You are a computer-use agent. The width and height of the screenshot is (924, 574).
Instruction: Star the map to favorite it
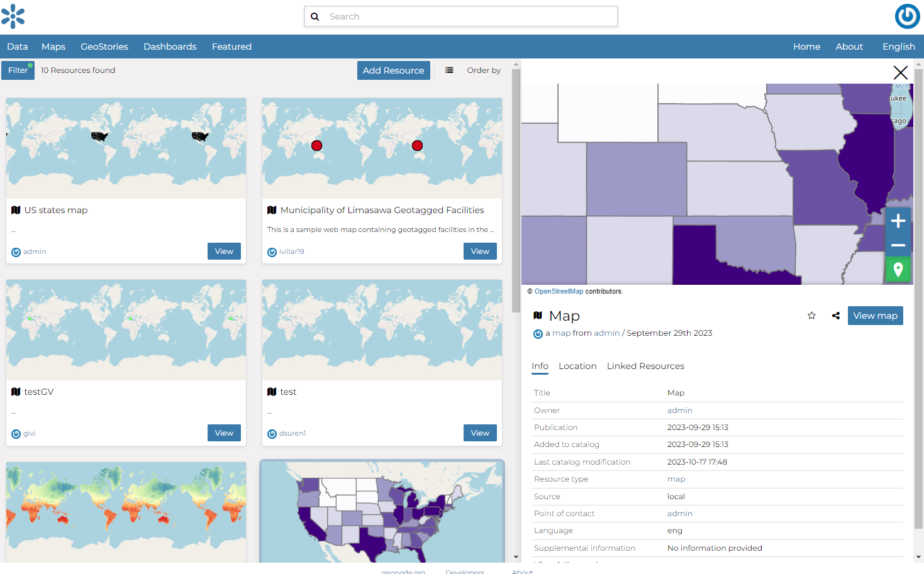click(x=811, y=315)
